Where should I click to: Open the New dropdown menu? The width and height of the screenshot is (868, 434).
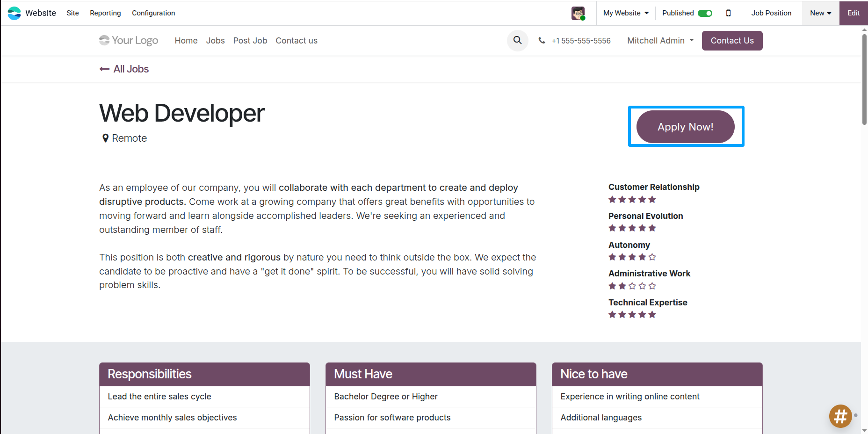[x=820, y=13]
